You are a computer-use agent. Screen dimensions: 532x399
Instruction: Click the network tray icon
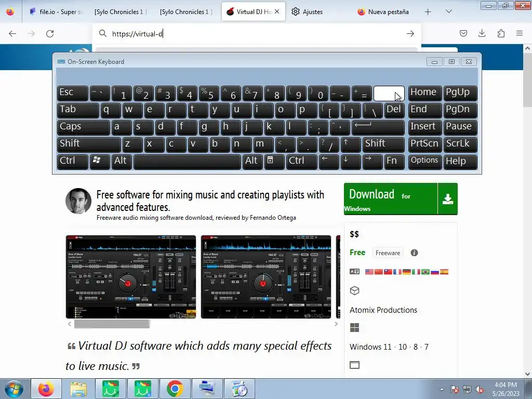[467, 389]
